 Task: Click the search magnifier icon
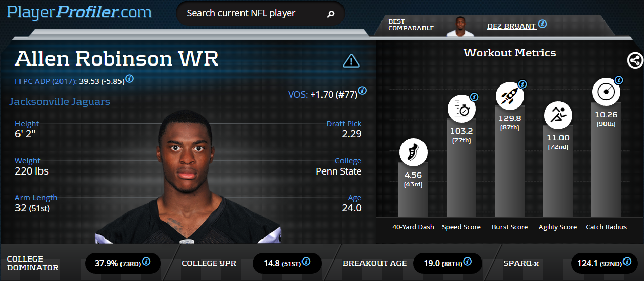coord(331,14)
